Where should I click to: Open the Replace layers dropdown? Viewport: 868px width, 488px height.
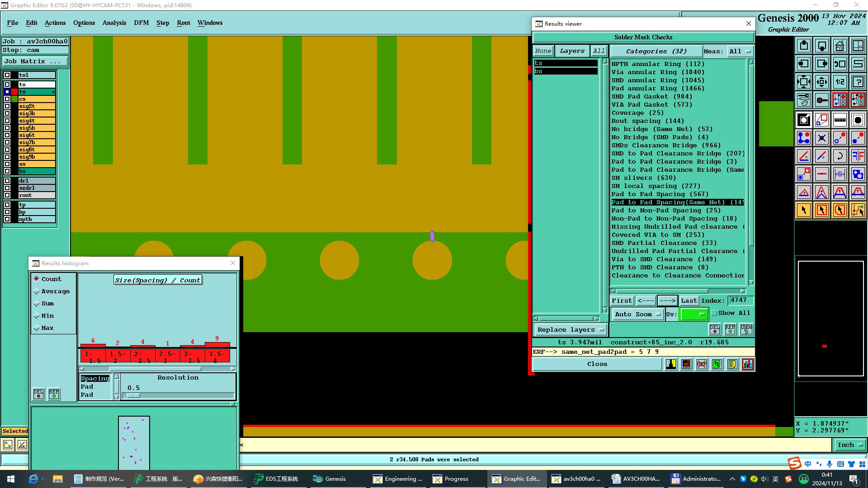(571, 330)
